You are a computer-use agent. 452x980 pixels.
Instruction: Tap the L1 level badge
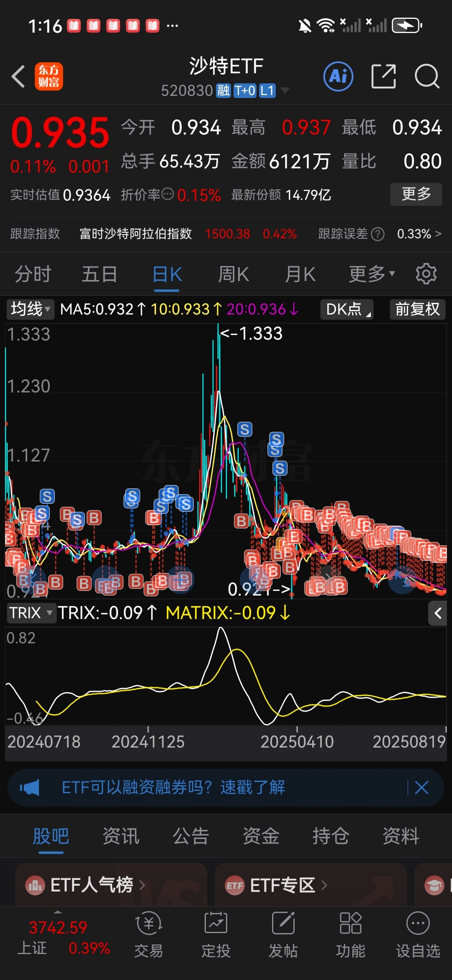267,90
